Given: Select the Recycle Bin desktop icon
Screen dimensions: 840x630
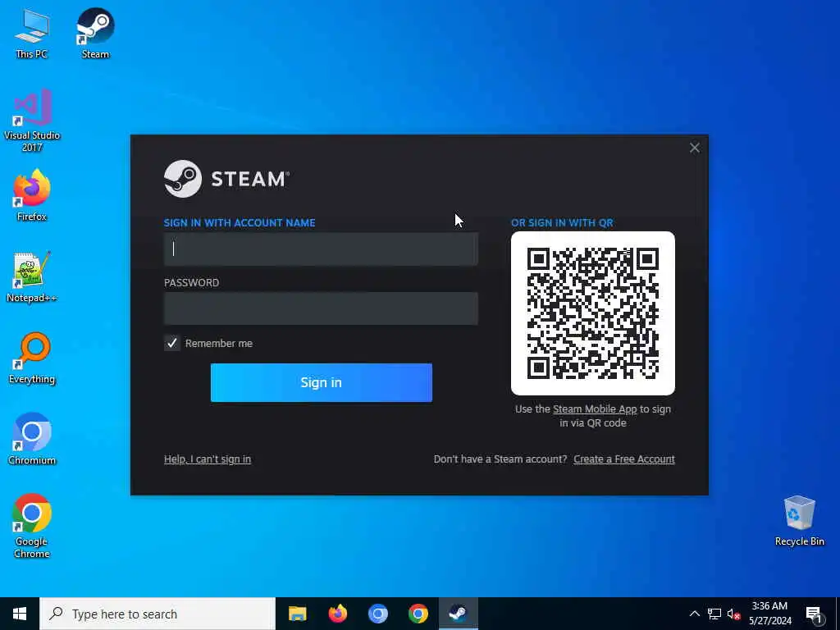Looking at the screenshot, I should coord(799,521).
